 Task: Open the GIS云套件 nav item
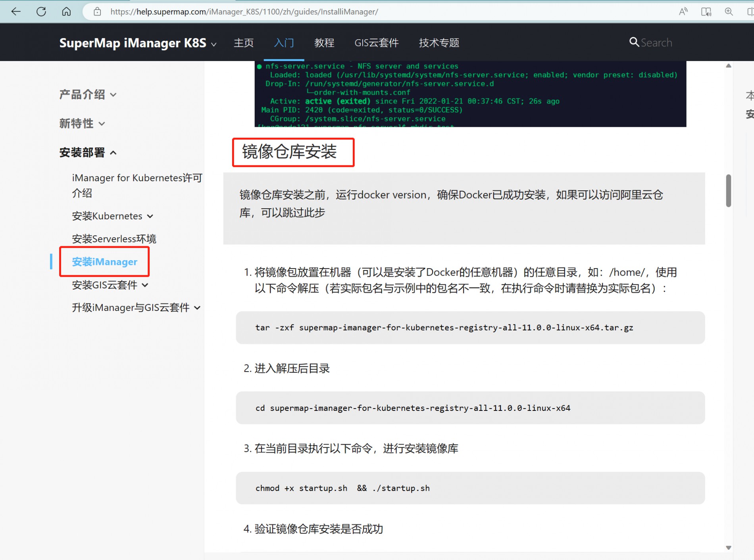[377, 43]
